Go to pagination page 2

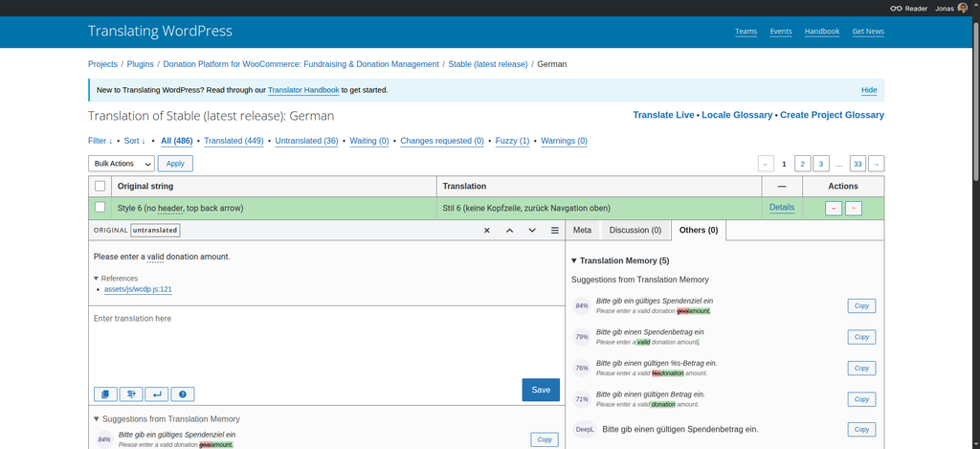click(803, 164)
